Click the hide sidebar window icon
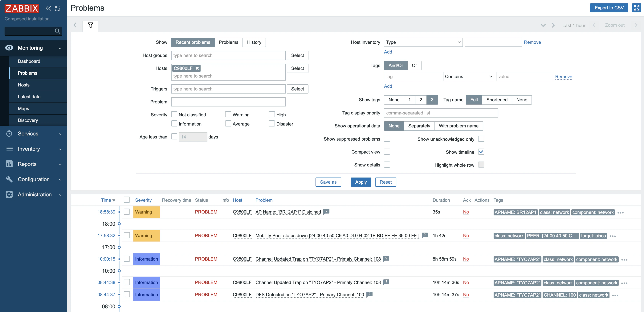Image resolution: width=644 pixels, height=312 pixels. click(x=58, y=8)
